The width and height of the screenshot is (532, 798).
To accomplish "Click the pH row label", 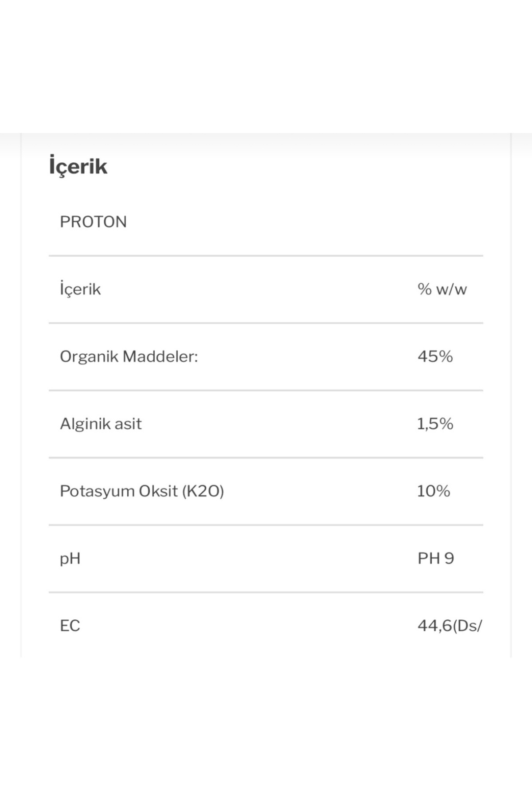I will [x=70, y=559].
